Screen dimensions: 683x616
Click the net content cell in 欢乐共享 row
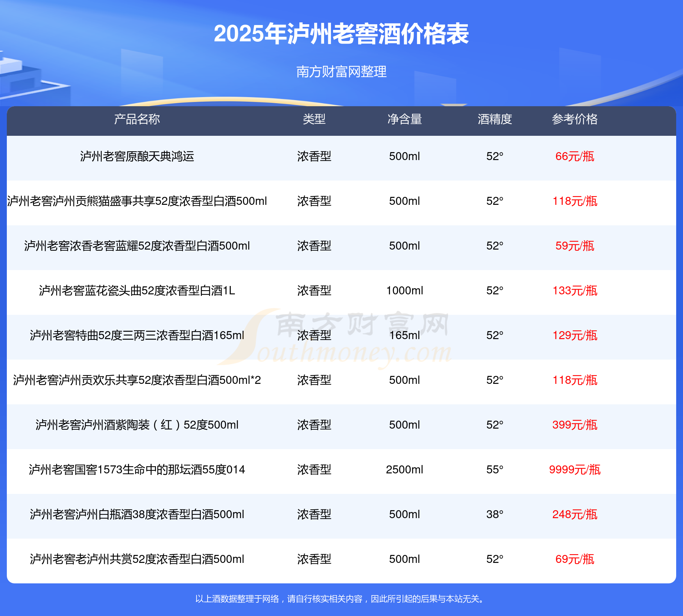click(404, 380)
